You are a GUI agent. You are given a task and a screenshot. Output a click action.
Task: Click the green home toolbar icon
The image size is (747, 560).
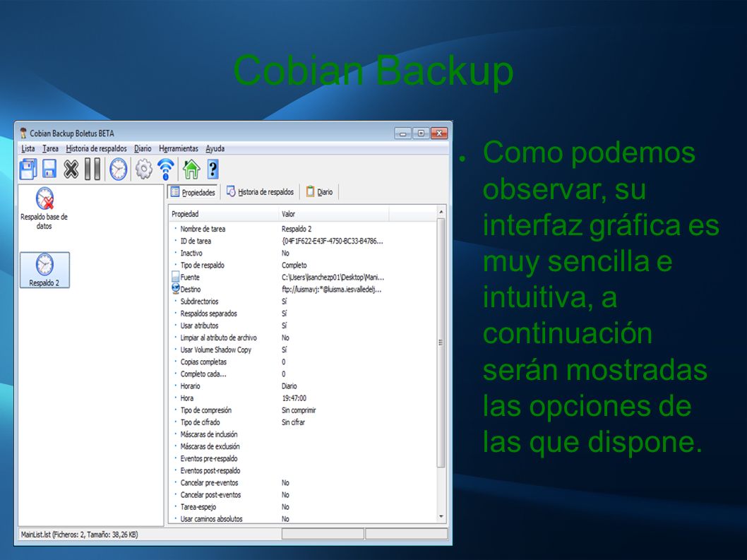(191, 169)
